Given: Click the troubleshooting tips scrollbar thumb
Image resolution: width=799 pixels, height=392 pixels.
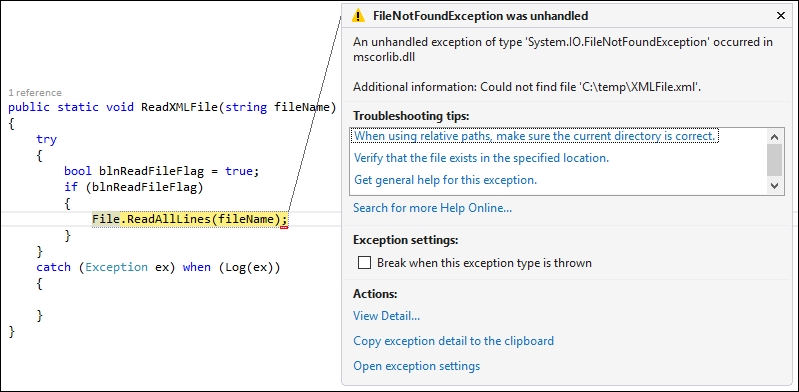Looking at the screenshot, I should (x=775, y=160).
